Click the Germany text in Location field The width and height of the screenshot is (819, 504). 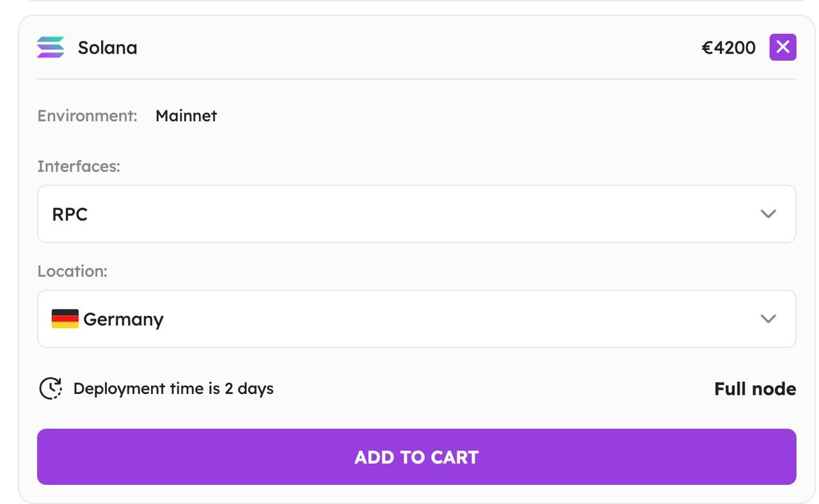(123, 319)
